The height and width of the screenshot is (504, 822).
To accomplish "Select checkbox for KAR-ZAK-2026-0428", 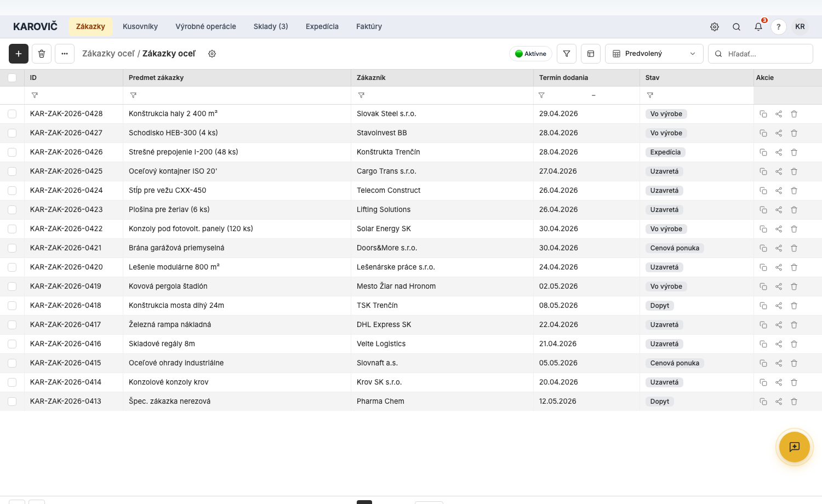I will (x=12, y=114).
